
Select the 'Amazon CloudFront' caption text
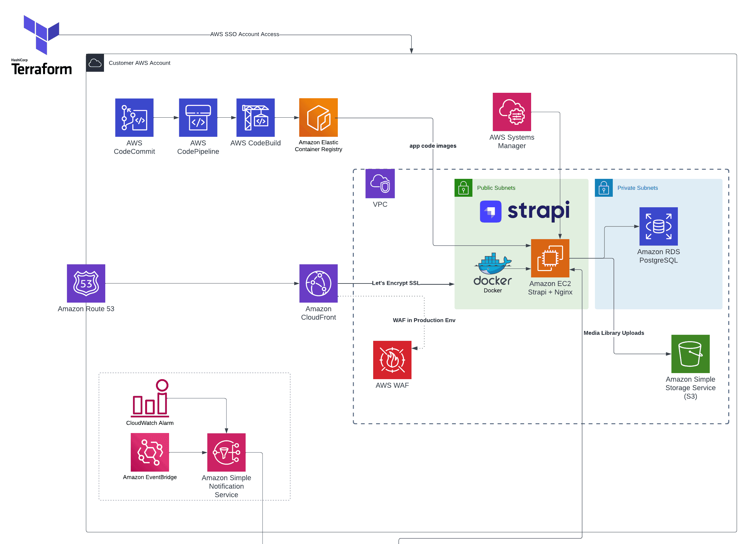[x=318, y=313]
